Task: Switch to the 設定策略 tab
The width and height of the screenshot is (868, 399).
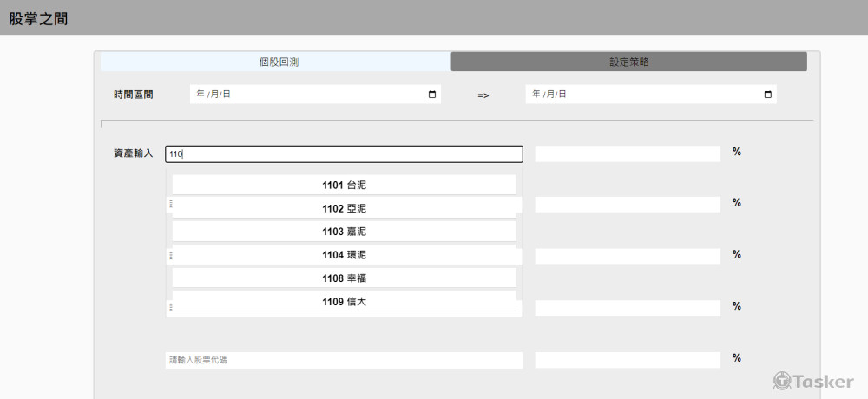Action: point(628,62)
